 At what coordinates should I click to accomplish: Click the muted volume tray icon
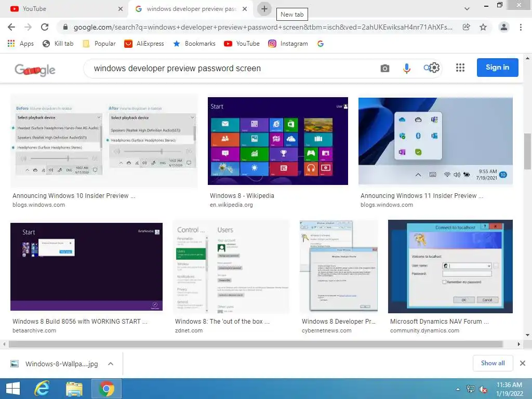pyautogui.click(x=483, y=389)
